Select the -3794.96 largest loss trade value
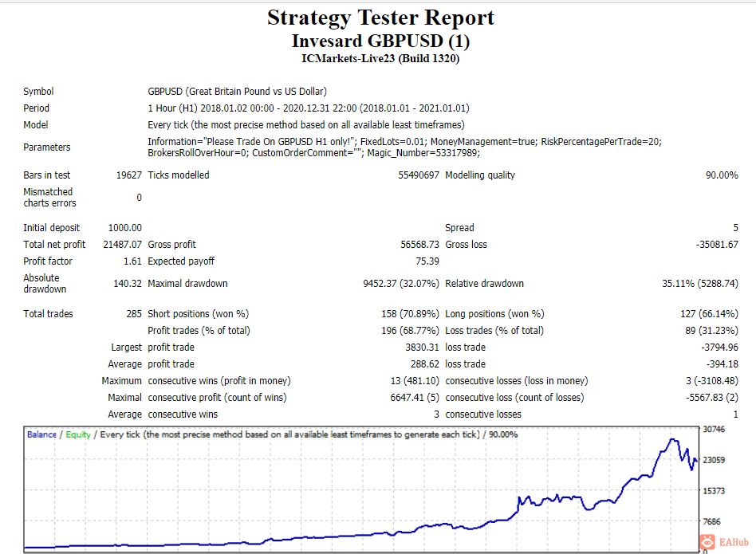 point(719,348)
